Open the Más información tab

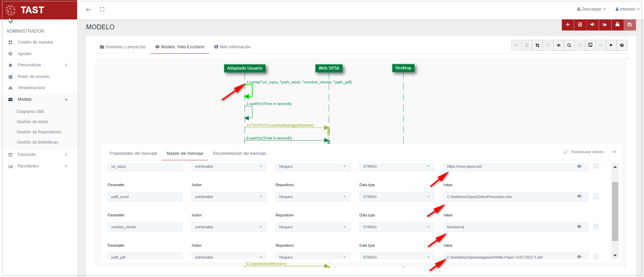point(232,47)
